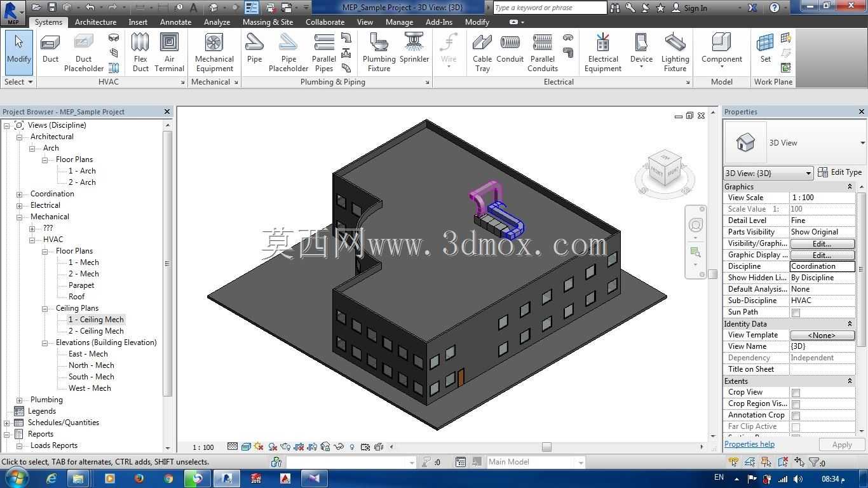Collapse the Ceiling Plans node
868x488 pixels.
pyautogui.click(x=45, y=308)
